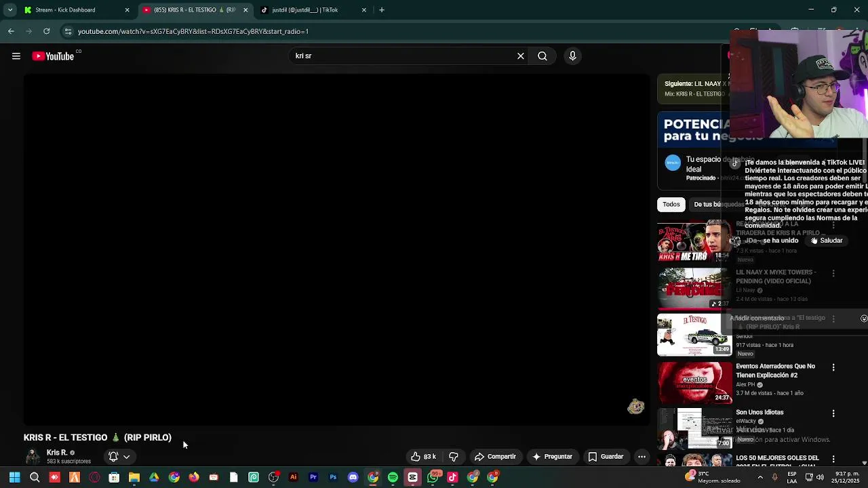Click the Preguntar button
This screenshot has width=868, height=488.
click(x=553, y=457)
